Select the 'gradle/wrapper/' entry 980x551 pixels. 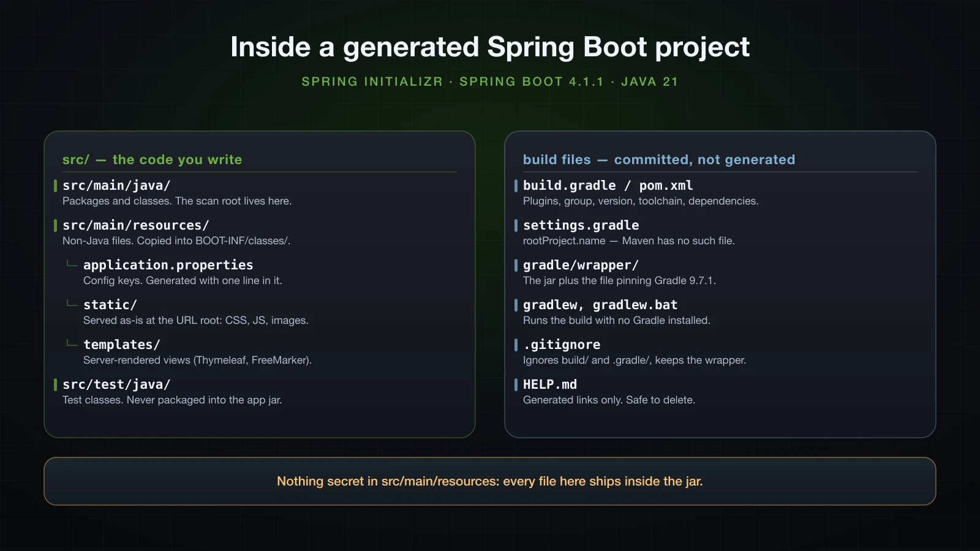pyautogui.click(x=581, y=265)
